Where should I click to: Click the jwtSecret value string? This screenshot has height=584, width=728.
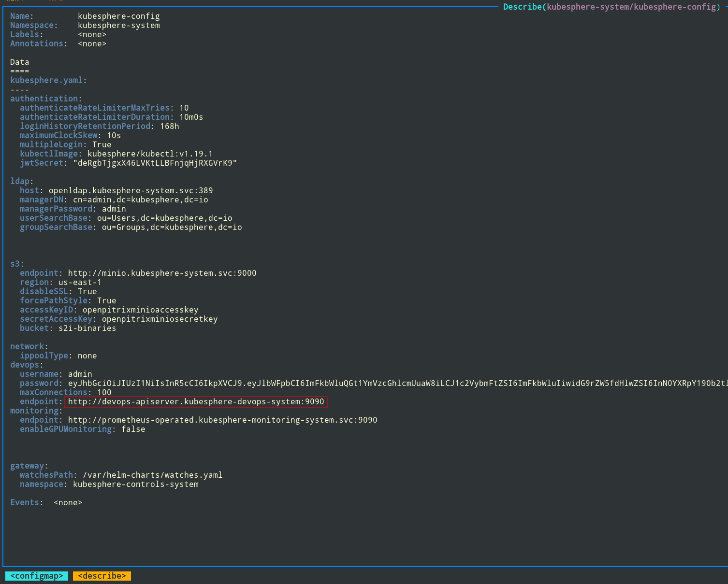[x=155, y=163]
